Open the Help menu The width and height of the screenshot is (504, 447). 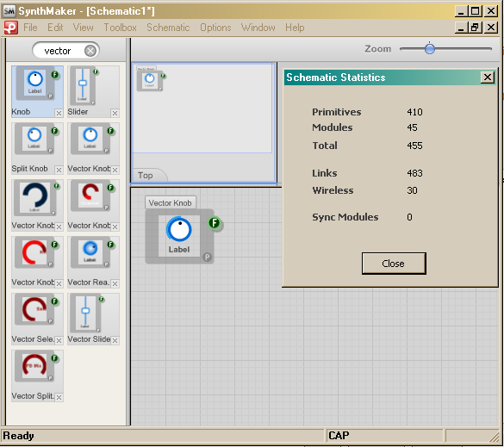click(295, 28)
